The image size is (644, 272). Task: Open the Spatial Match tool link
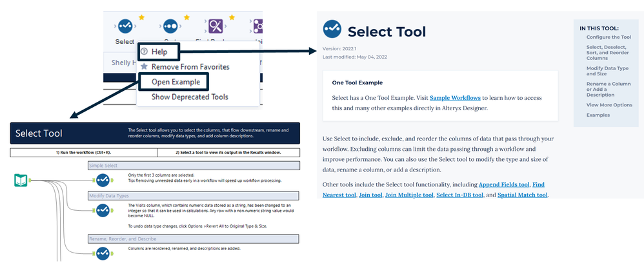(x=523, y=195)
